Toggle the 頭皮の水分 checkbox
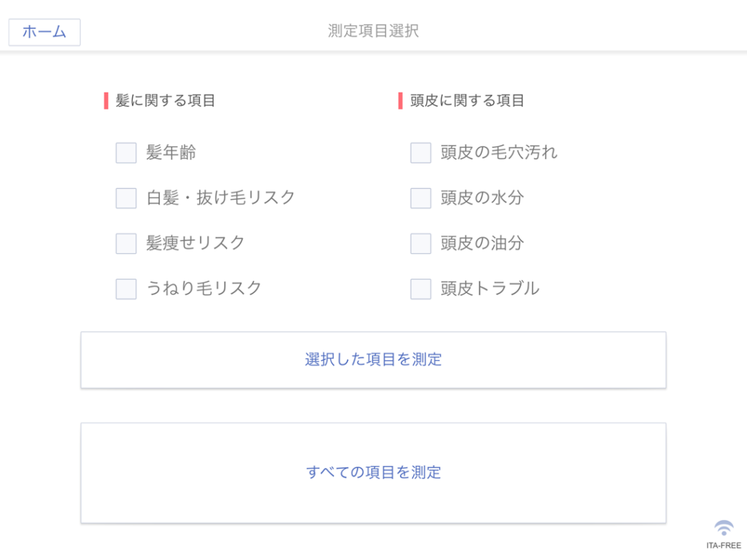The height and width of the screenshot is (560, 747). tap(421, 198)
